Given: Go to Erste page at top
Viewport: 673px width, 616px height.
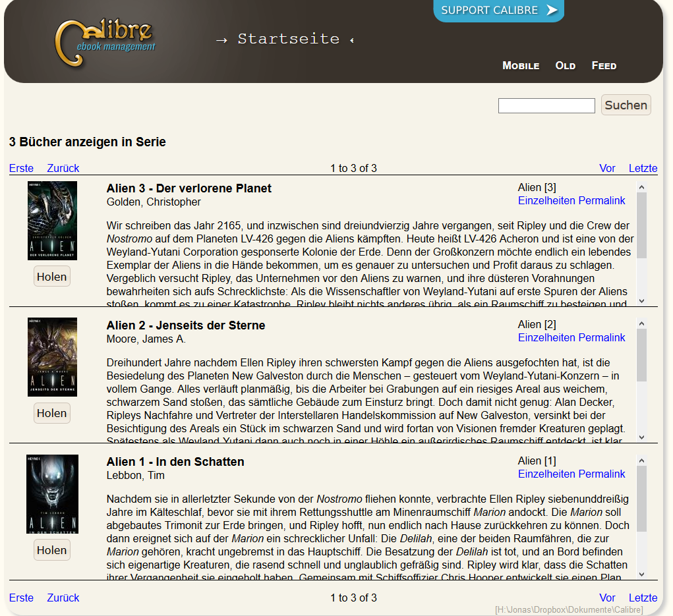Looking at the screenshot, I should [21, 168].
